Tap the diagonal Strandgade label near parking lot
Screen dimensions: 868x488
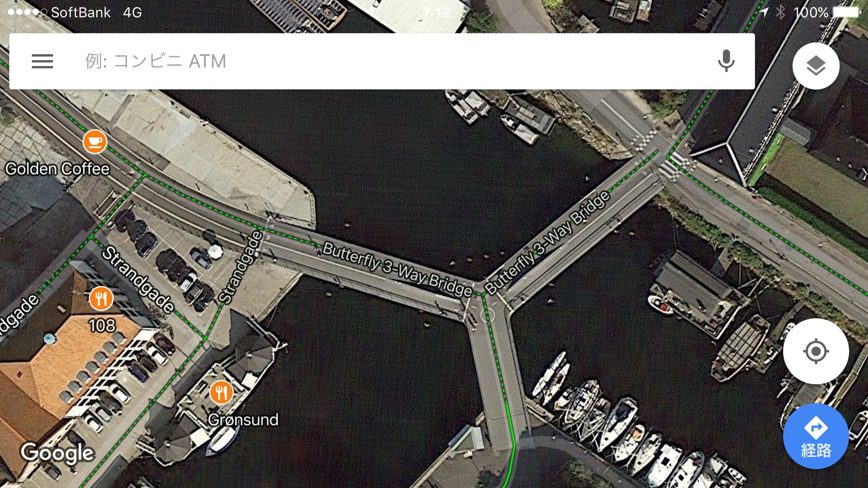(x=138, y=280)
